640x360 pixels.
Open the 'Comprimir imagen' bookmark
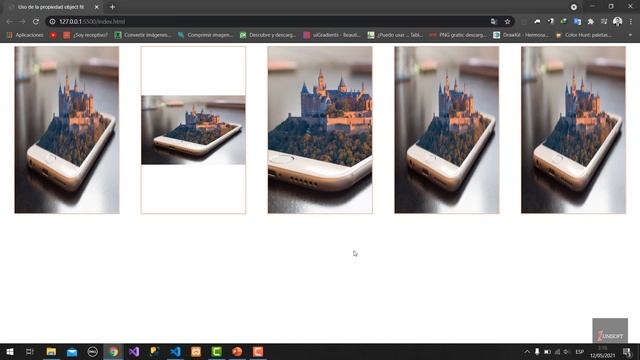(x=205, y=35)
